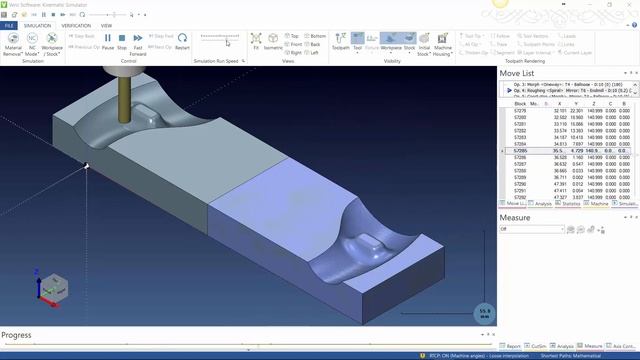640x360 pixels.
Task: Click Step Fwd in Control group
Action: (x=161, y=36)
